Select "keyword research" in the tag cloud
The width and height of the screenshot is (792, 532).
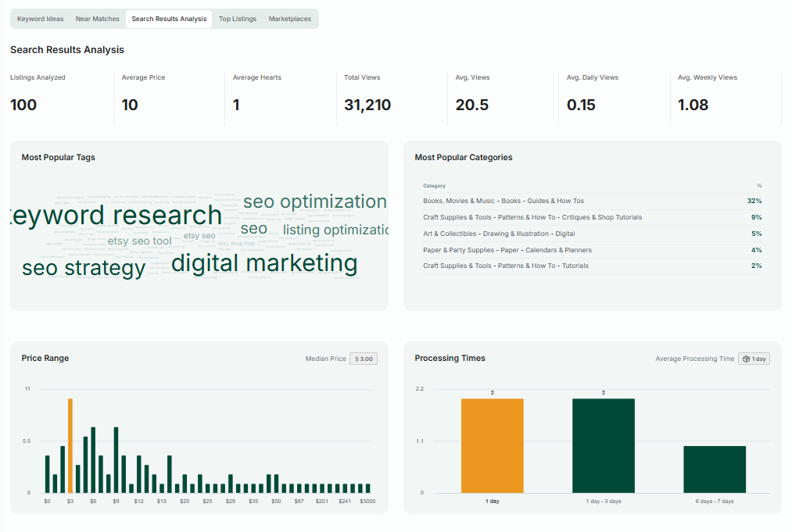pos(117,215)
